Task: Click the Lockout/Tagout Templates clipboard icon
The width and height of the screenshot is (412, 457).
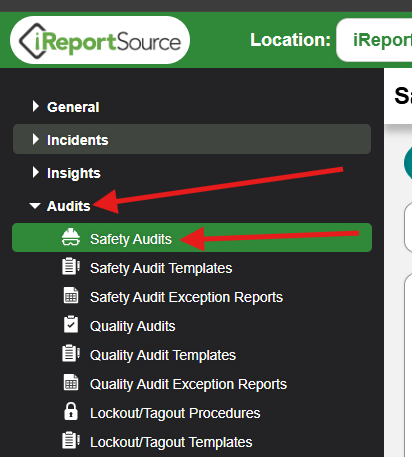Action: pos(71,440)
